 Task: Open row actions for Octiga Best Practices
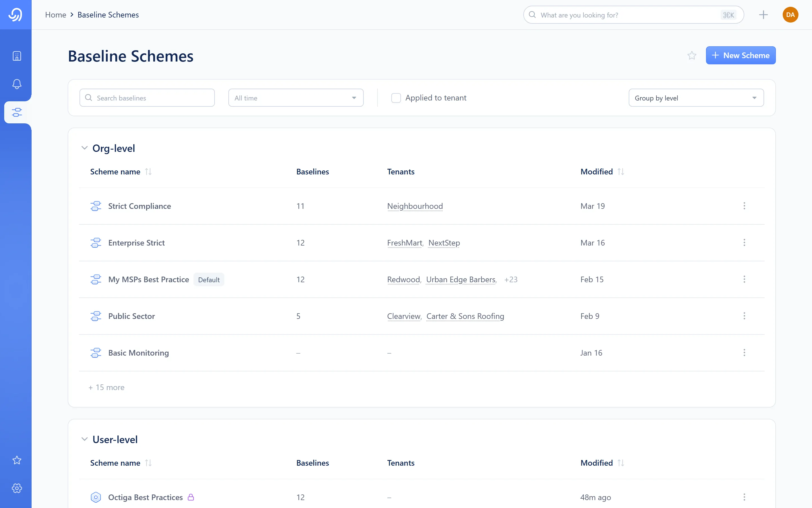744,497
